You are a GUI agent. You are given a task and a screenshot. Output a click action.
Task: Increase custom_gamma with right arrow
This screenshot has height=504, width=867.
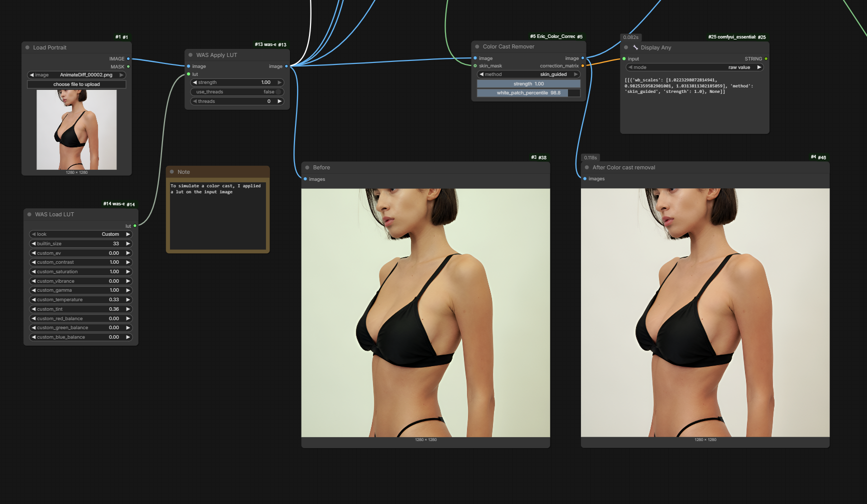pyautogui.click(x=128, y=290)
